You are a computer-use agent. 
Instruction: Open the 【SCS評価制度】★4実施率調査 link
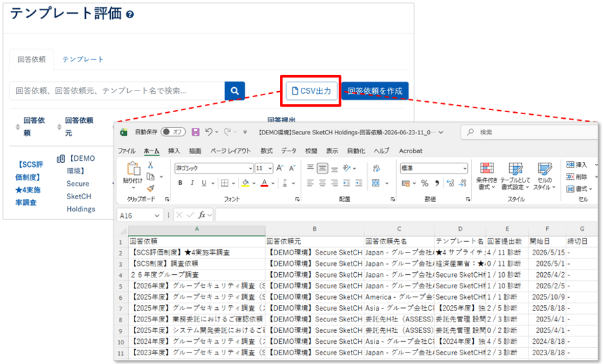click(29, 183)
